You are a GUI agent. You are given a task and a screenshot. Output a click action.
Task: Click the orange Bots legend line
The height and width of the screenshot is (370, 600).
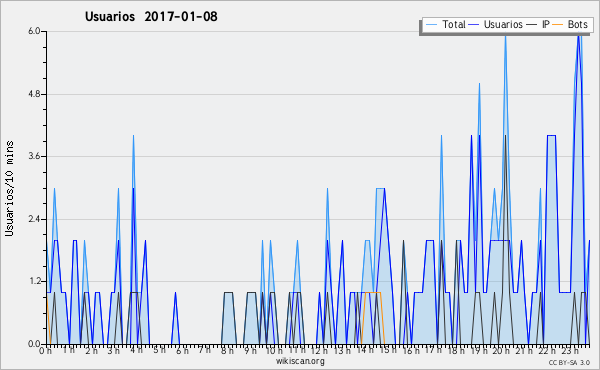pyautogui.click(x=558, y=25)
